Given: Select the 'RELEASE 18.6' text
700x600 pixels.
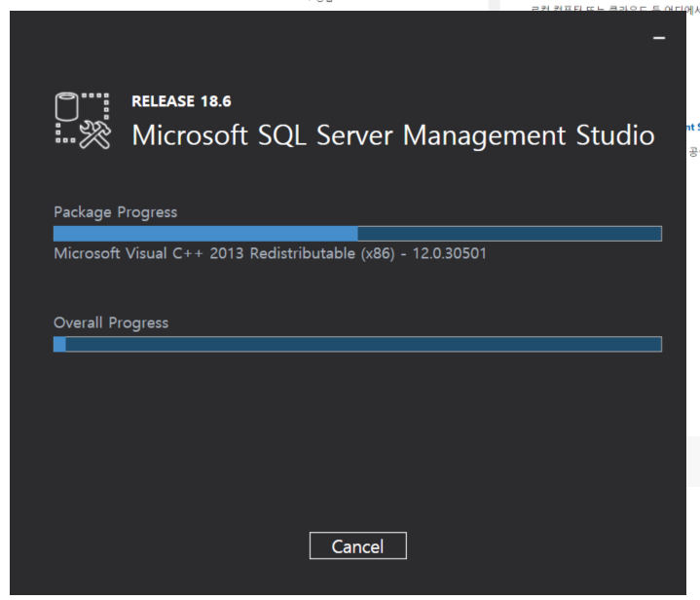Looking at the screenshot, I should (x=181, y=101).
